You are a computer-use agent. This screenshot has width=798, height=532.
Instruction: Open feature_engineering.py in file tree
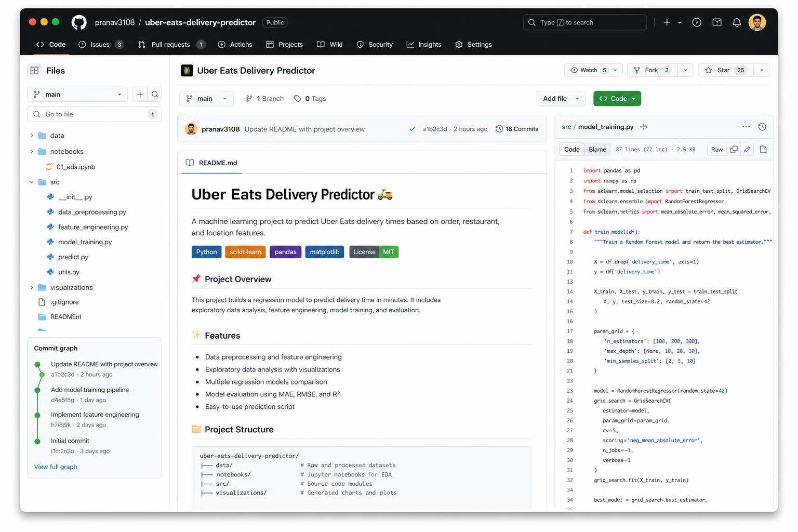93,227
